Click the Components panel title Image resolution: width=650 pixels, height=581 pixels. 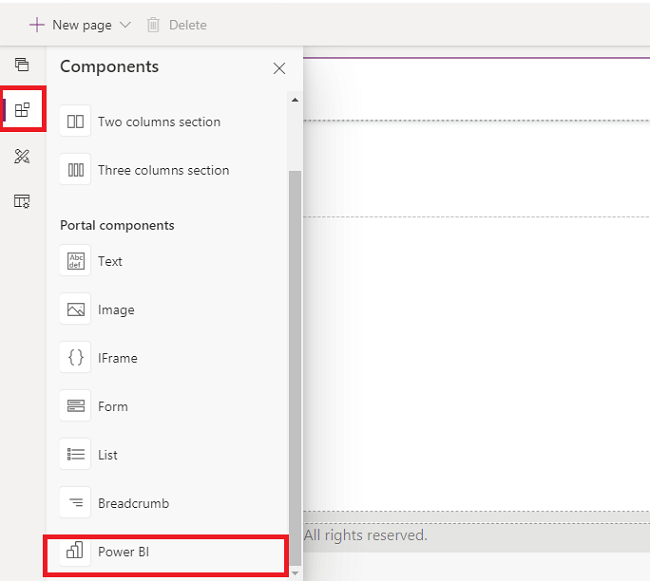109,67
